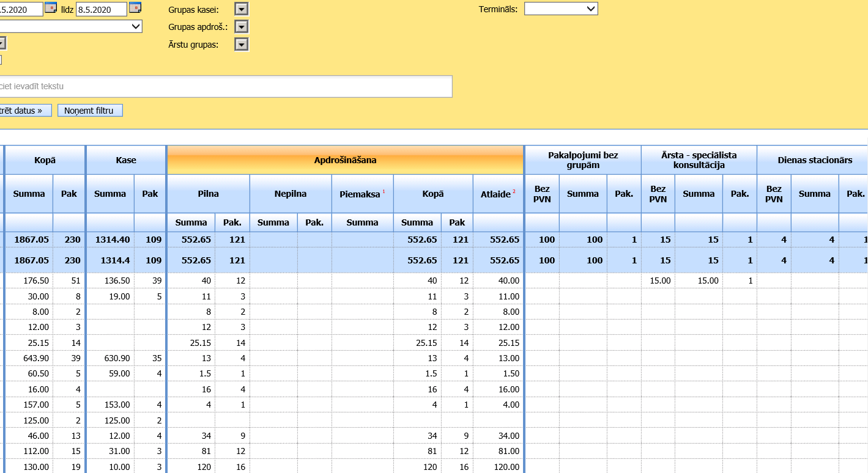Select the Kase column group header

(126, 160)
